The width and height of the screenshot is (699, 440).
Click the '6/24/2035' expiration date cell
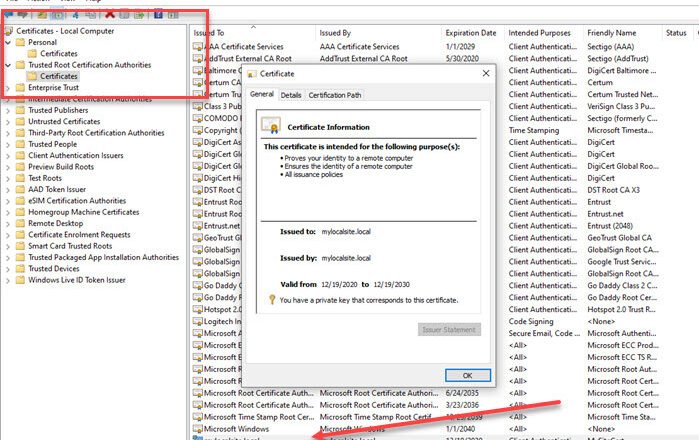click(x=462, y=393)
